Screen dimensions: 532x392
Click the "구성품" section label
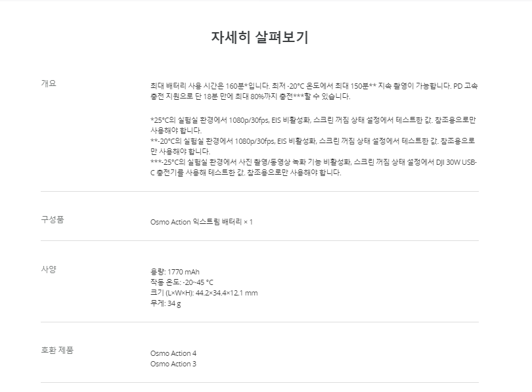52,219
